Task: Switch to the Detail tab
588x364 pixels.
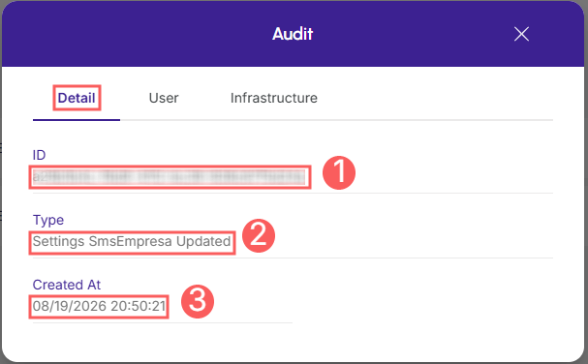Action: pyautogui.click(x=77, y=98)
